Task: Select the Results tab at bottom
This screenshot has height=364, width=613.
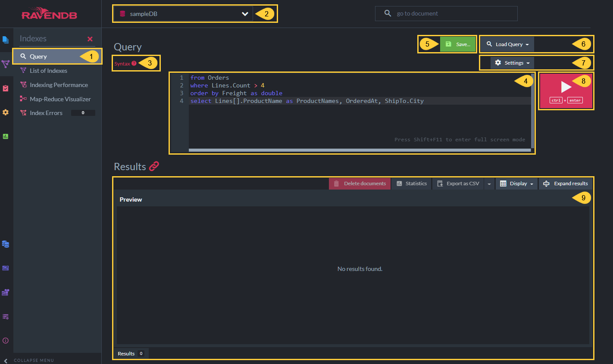Action: (x=131, y=354)
